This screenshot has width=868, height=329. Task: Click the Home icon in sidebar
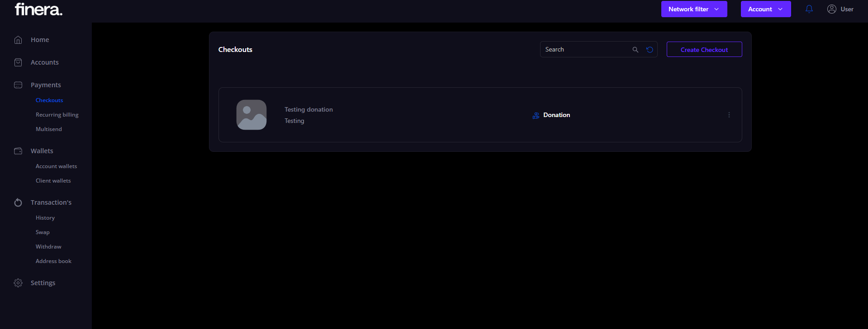click(x=18, y=40)
